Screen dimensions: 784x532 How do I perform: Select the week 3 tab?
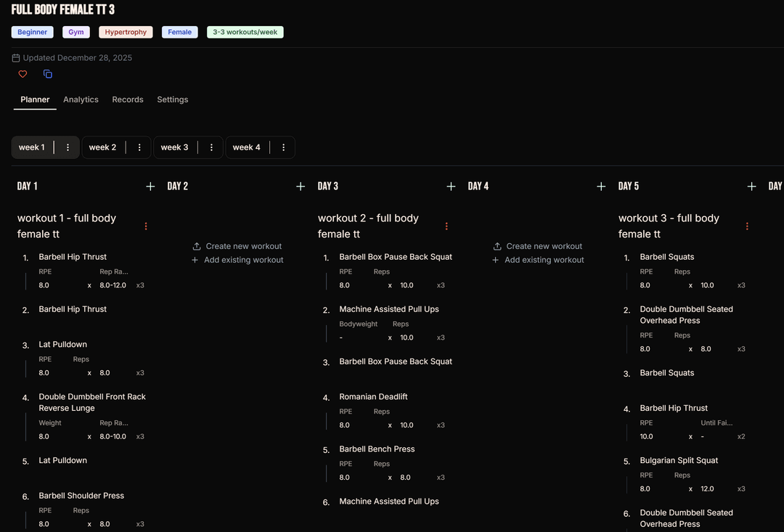174,147
